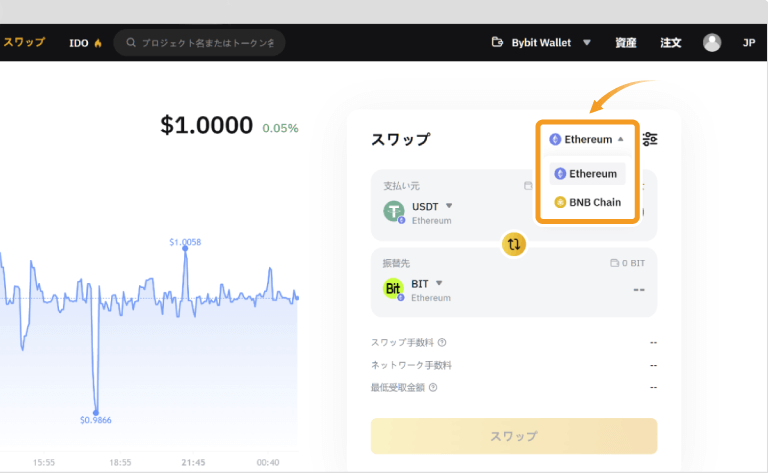Click the project or token search field
The width and height of the screenshot is (768, 473).
point(199,43)
